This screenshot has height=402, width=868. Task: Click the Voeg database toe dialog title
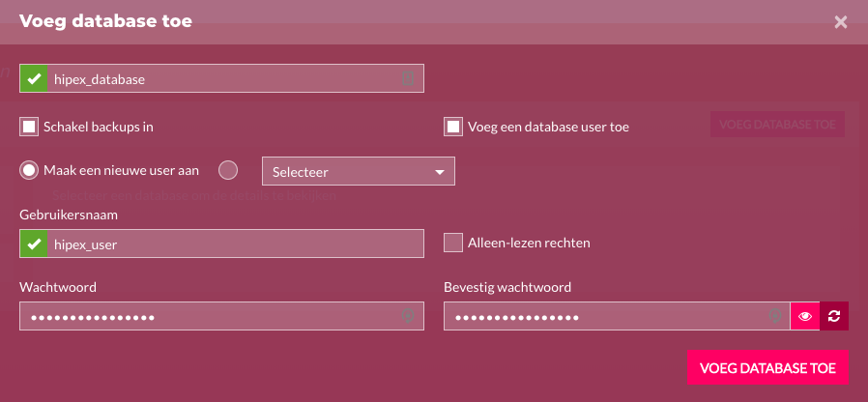pyautogui.click(x=105, y=21)
